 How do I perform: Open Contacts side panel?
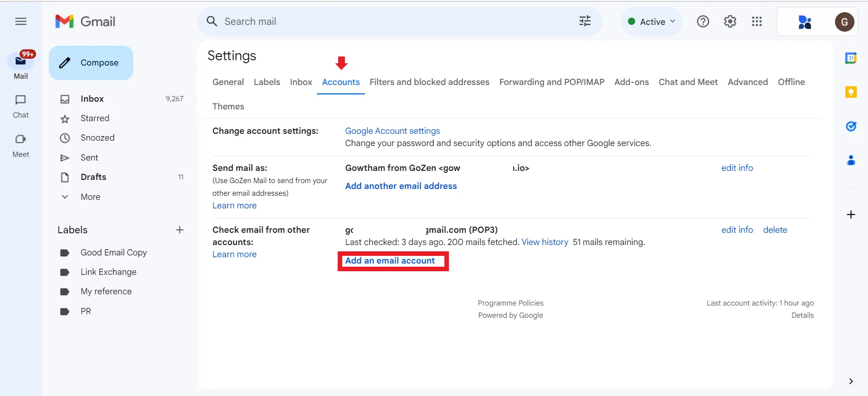click(x=851, y=160)
